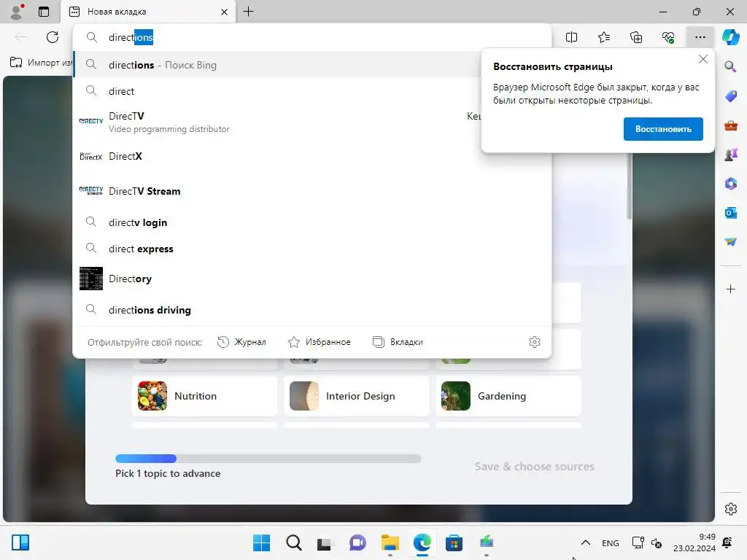
Task: Select the Gardening topic card
Action: point(508,396)
